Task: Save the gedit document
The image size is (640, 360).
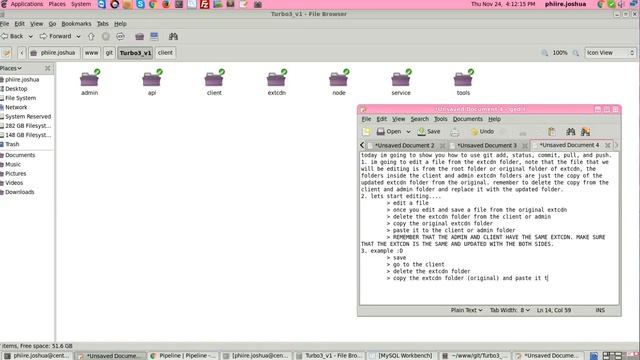Action: pyautogui.click(x=429, y=131)
